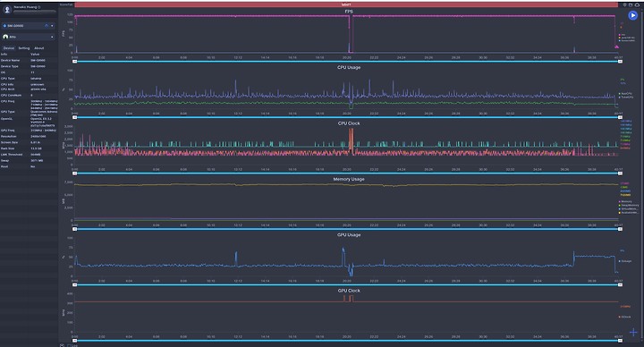
Task: Click the blue play/record button
Action: tap(632, 15)
